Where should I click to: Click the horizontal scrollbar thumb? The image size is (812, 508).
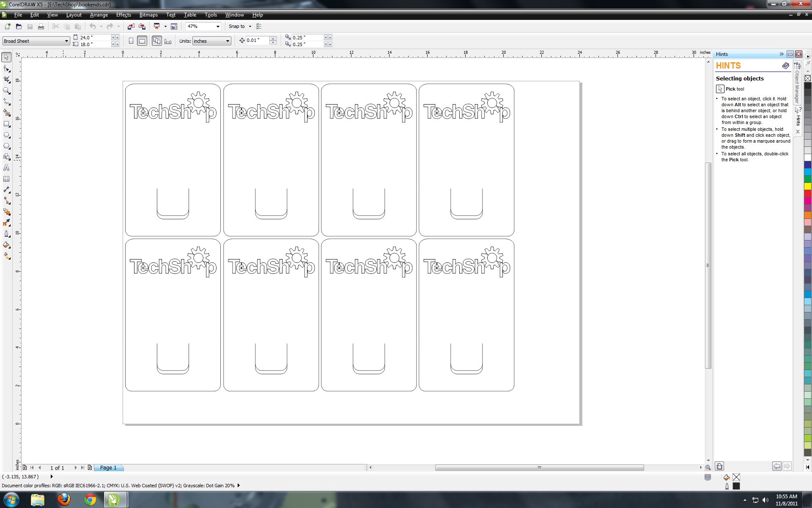(x=539, y=468)
